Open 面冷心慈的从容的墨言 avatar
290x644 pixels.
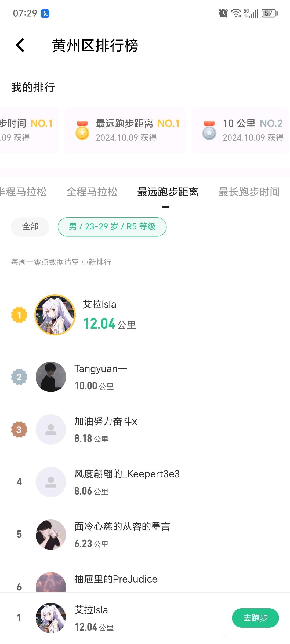51,535
